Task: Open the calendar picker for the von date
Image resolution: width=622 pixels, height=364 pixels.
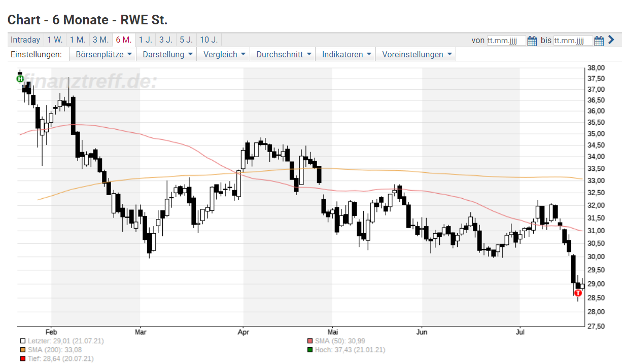Action: click(532, 41)
